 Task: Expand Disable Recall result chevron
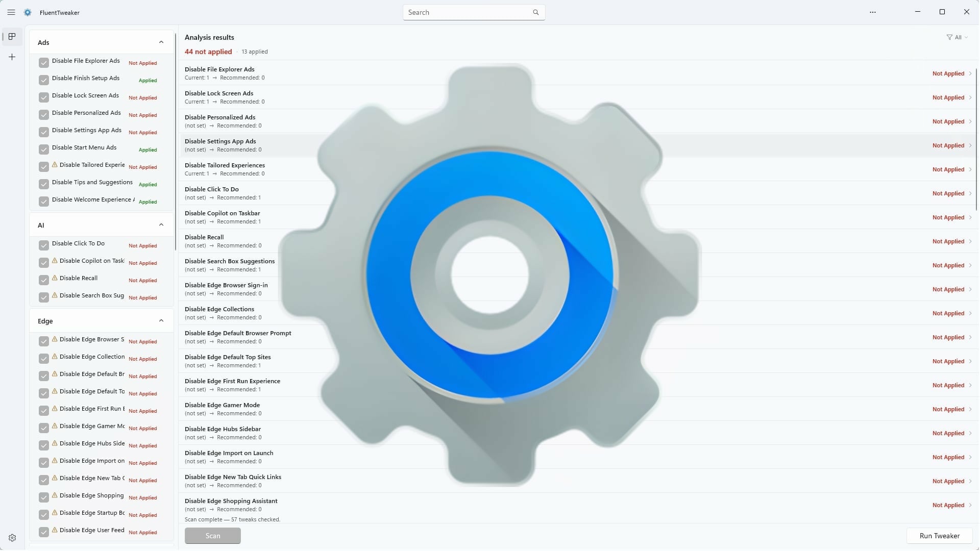point(970,241)
